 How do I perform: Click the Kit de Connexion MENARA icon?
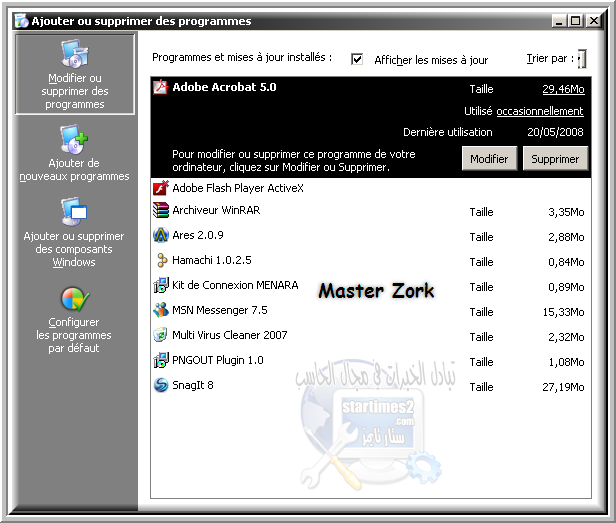160,285
